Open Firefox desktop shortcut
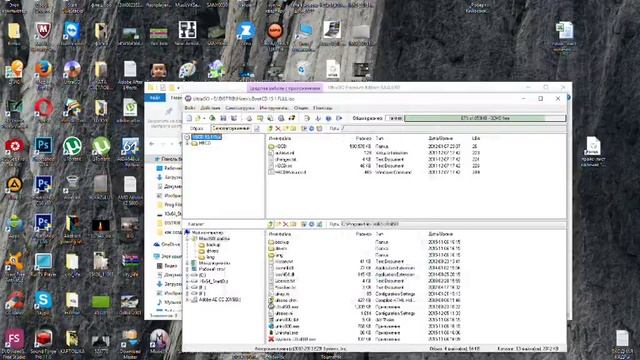 [x=43, y=69]
